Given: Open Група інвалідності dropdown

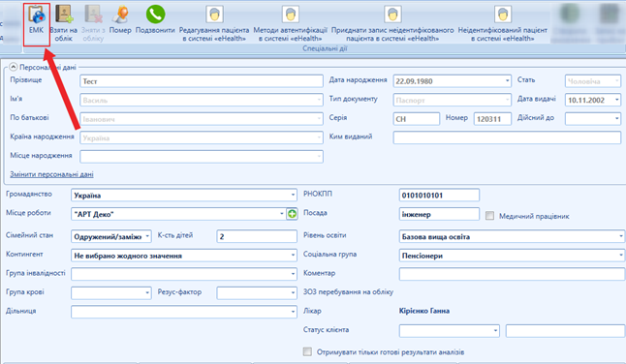Looking at the screenshot, I should 293,274.
